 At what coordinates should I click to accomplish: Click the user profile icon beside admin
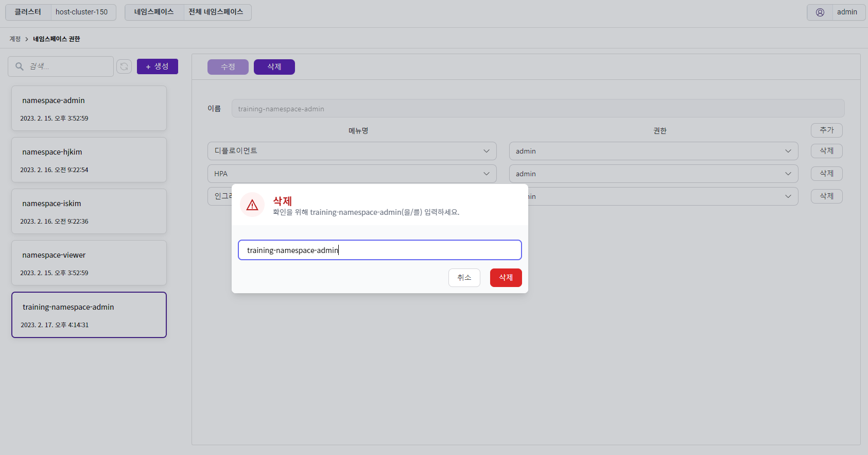tap(820, 12)
